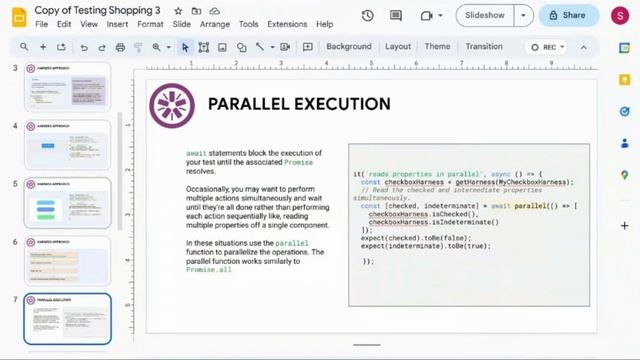
Task: Undo the last action
Action: click(x=84, y=47)
